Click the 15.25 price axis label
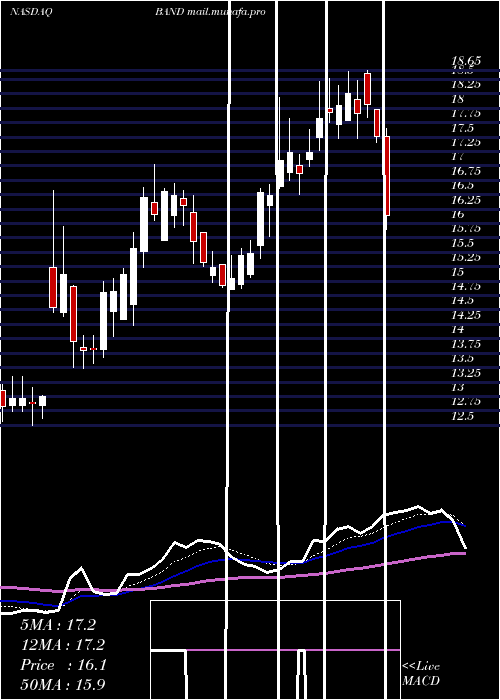The width and height of the screenshot is (500, 700). click(x=466, y=258)
